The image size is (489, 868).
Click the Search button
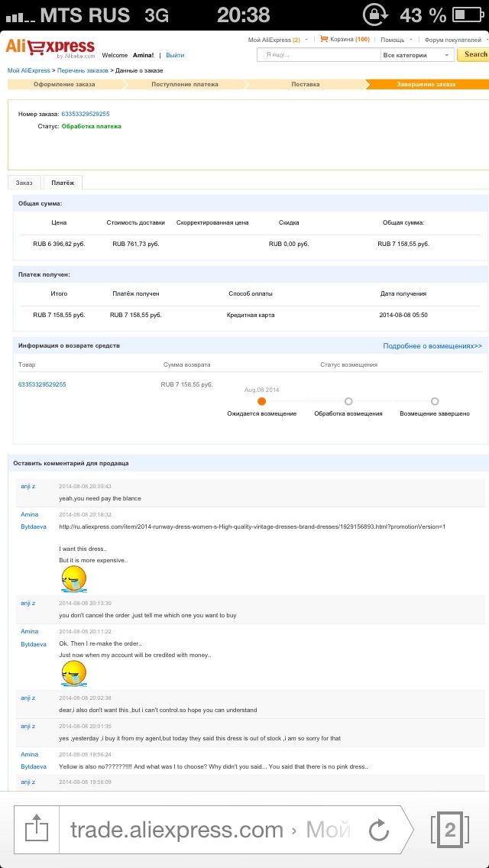pos(474,54)
